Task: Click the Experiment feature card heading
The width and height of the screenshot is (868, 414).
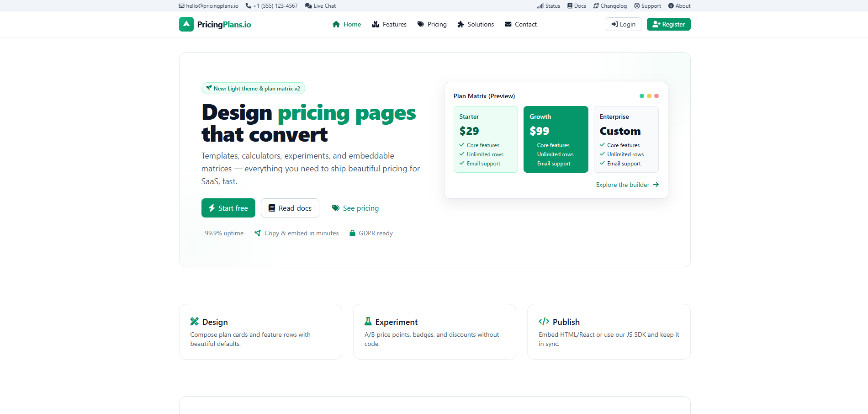Action: tap(397, 322)
